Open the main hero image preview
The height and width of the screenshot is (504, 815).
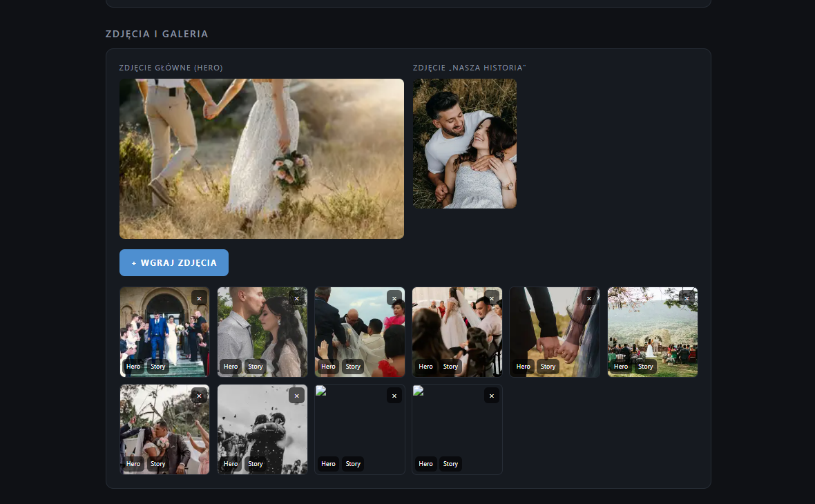click(x=262, y=159)
